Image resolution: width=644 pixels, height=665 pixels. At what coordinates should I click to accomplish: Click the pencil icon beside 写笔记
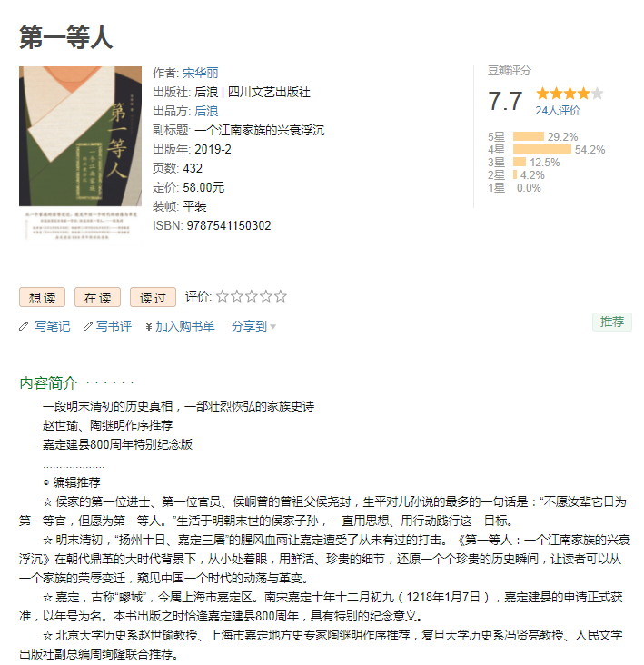(24, 326)
